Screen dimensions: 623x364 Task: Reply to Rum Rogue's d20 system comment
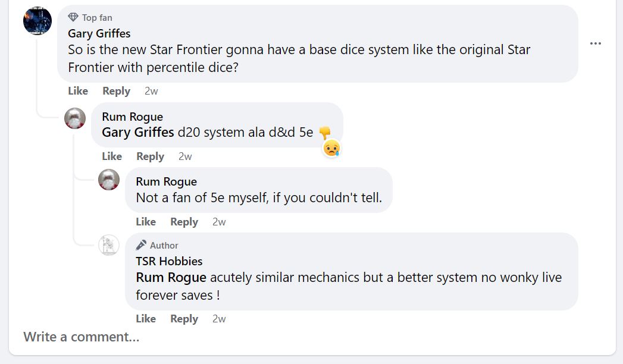click(x=150, y=156)
